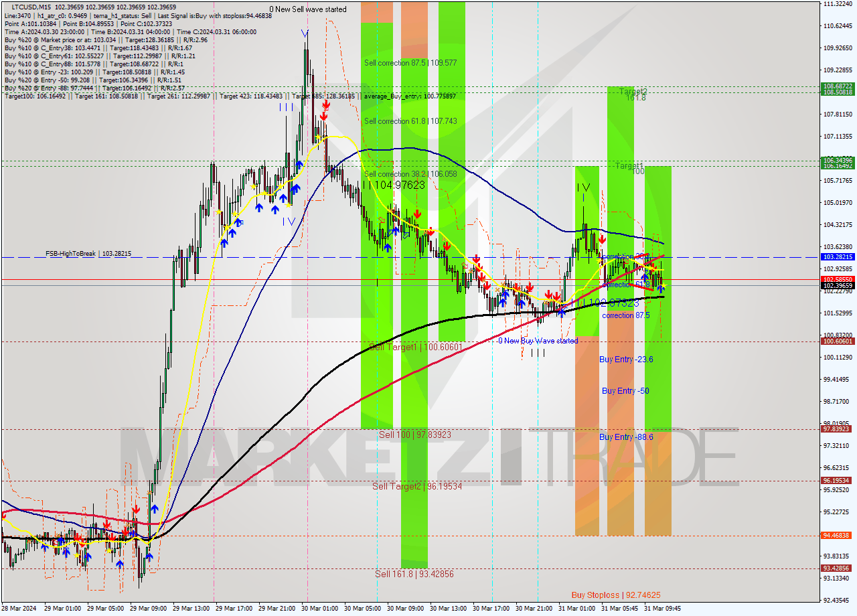
Task: Select the 94.46838 price axis tag
Action: coord(838,536)
